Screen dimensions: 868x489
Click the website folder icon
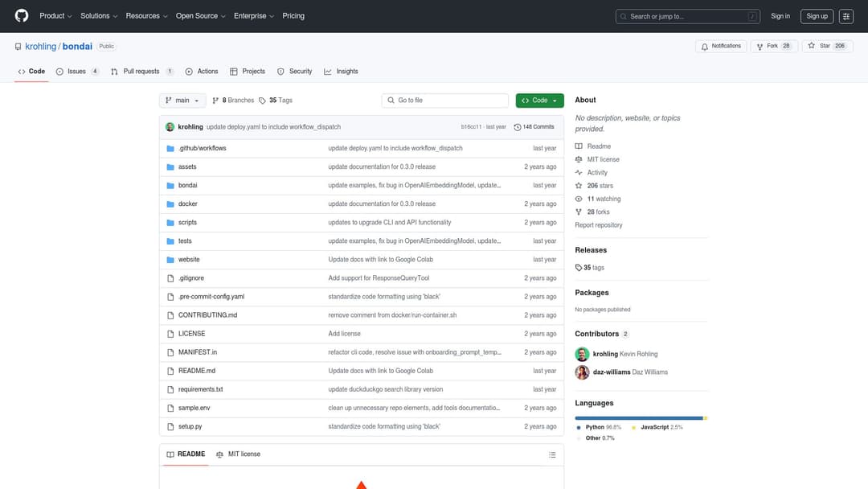(x=170, y=260)
